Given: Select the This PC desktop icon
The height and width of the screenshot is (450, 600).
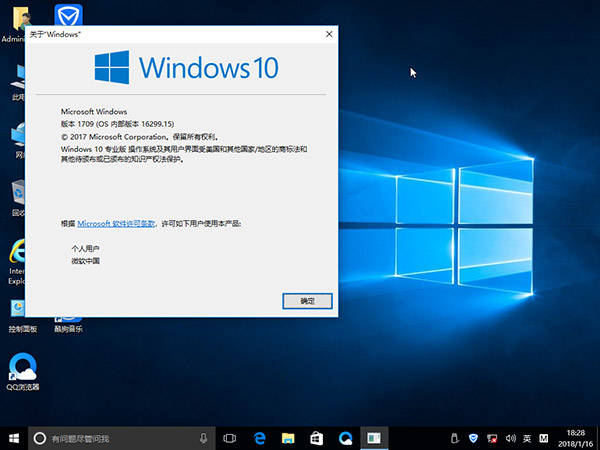Looking at the screenshot, I should 18,82.
